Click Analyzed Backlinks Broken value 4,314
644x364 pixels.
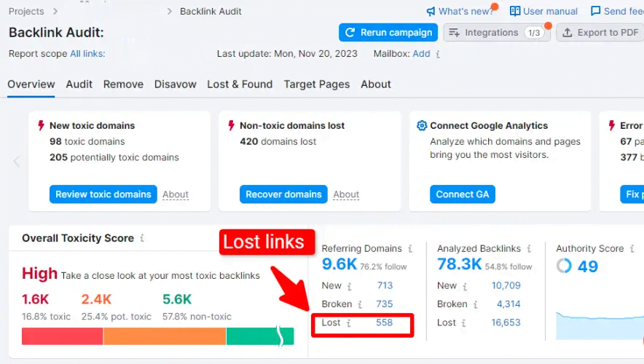[508, 304]
